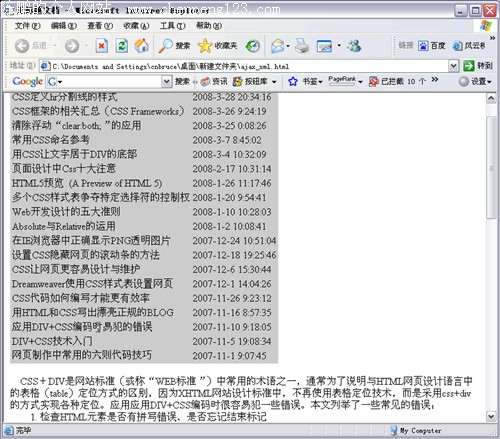Click the row 'CSS定义hr分割线的样式'
The height and width of the screenshot is (439, 500).
pyautogui.click(x=144, y=97)
